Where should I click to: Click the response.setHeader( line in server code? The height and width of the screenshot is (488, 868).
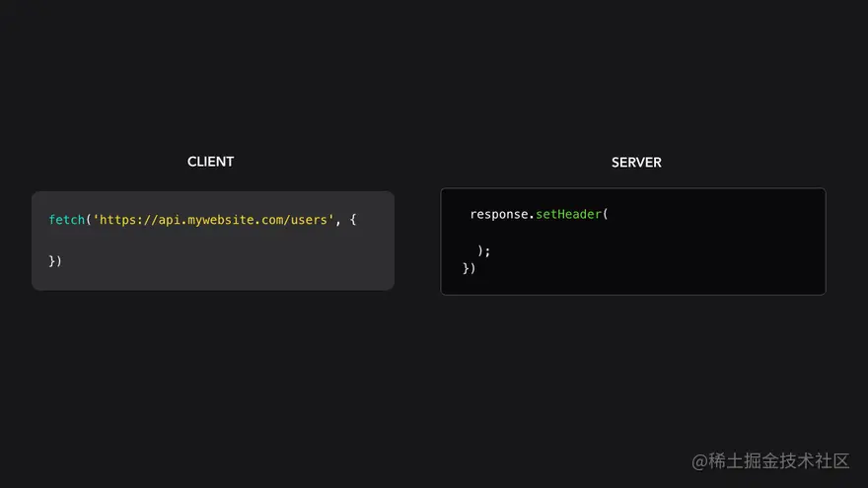(x=539, y=214)
